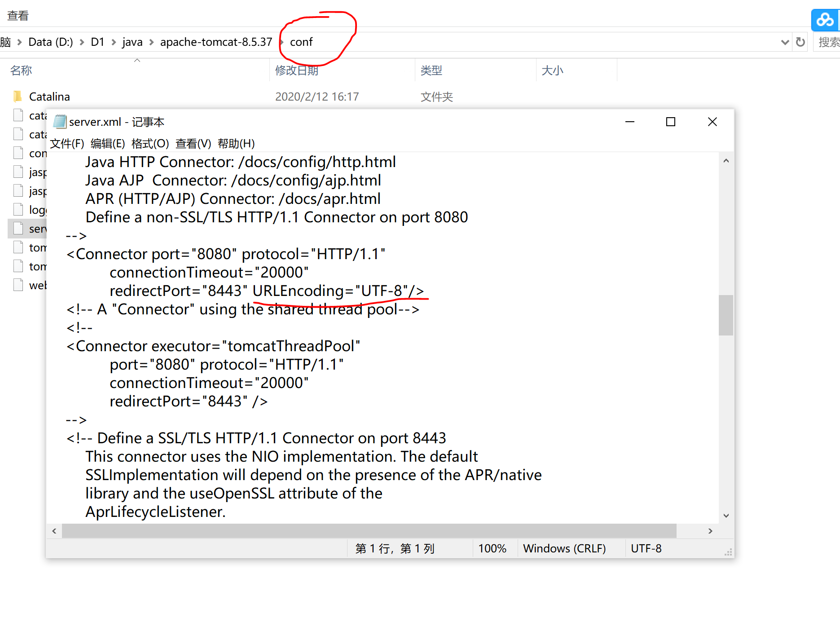The image size is (840, 622).
Task: Open the address bar history dropdown
Action: 785,42
